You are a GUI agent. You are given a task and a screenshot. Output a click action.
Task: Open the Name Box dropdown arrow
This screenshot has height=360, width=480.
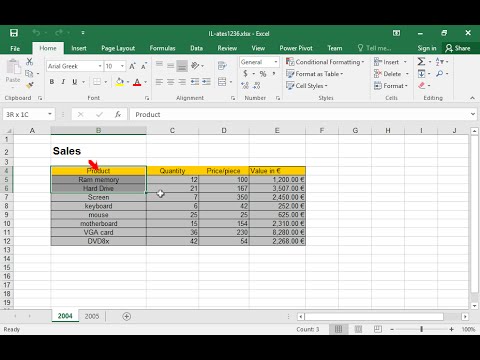50,114
